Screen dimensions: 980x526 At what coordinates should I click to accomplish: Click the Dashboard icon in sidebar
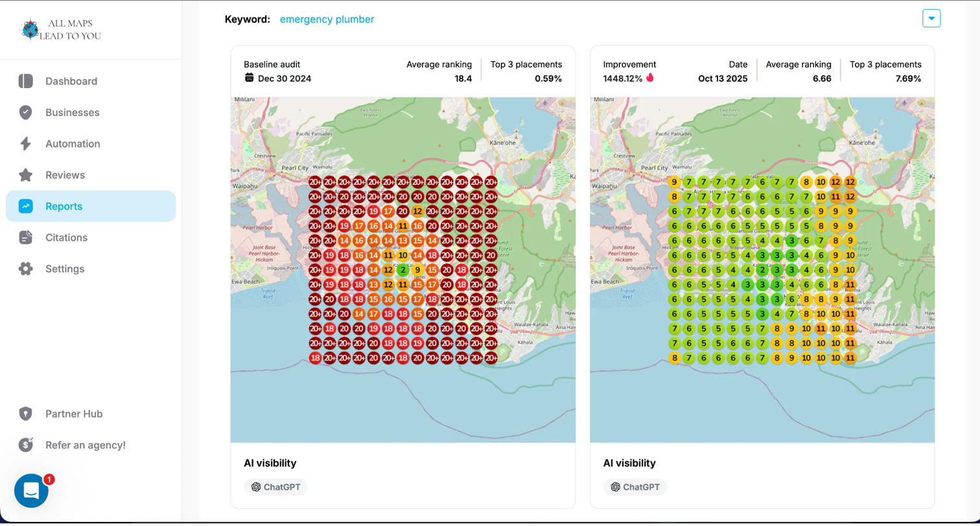26,81
